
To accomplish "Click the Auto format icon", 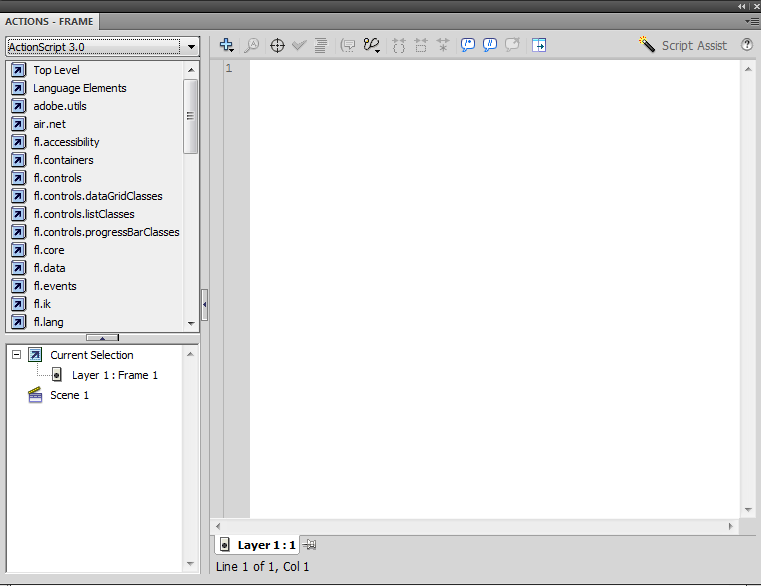I will click(x=321, y=45).
